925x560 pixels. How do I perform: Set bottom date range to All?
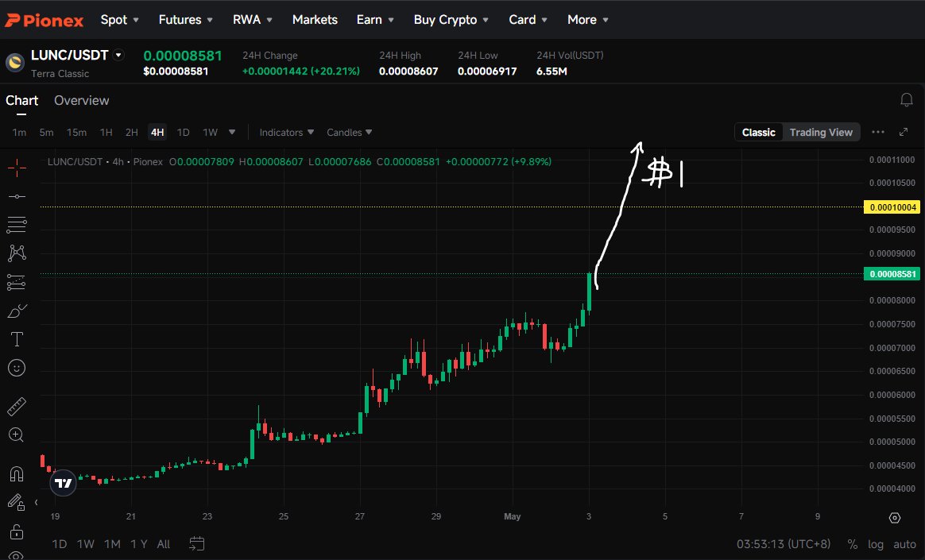click(164, 543)
